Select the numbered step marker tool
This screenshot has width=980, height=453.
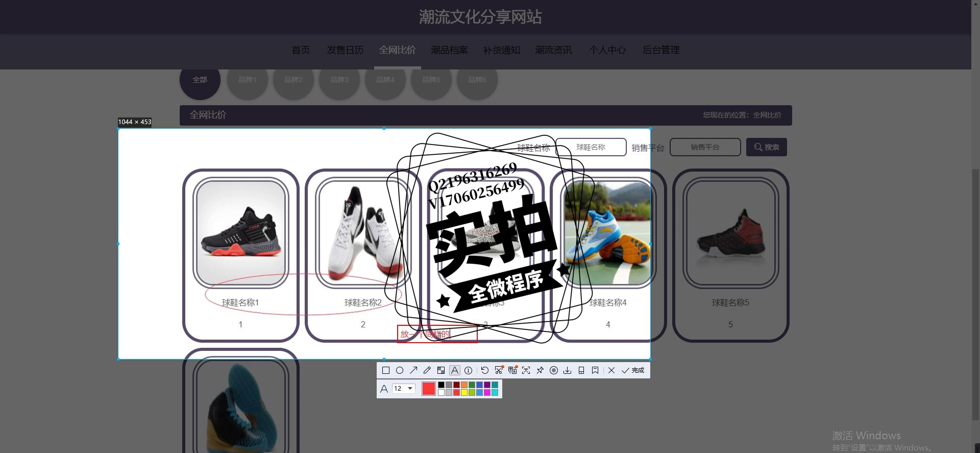pos(468,370)
